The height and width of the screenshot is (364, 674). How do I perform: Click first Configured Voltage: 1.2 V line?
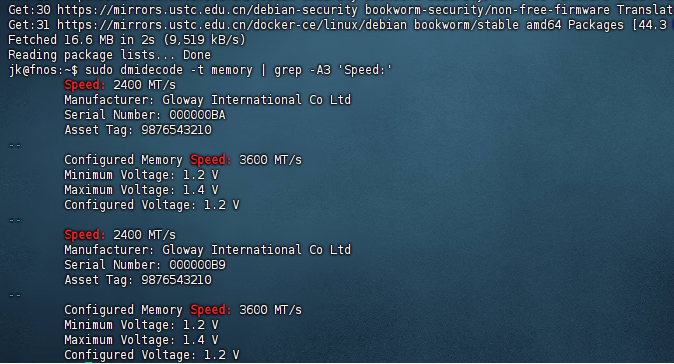pyautogui.click(x=152, y=205)
